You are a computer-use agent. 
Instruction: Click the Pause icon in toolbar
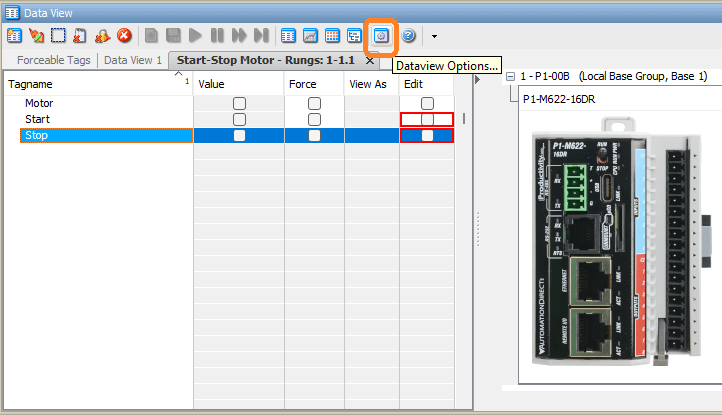(218, 36)
